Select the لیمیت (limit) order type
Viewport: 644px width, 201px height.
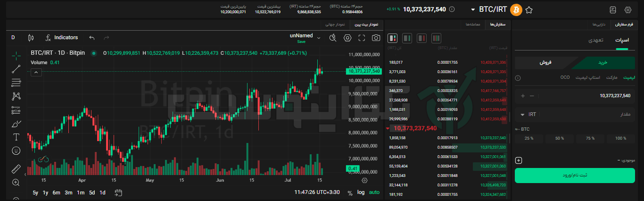pos(629,77)
